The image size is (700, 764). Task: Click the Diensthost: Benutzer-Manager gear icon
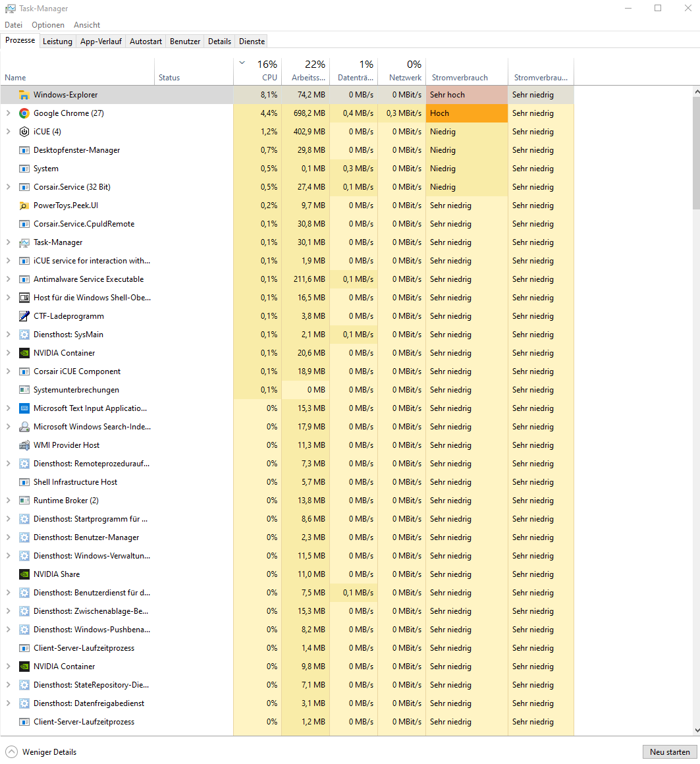(24, 537)
